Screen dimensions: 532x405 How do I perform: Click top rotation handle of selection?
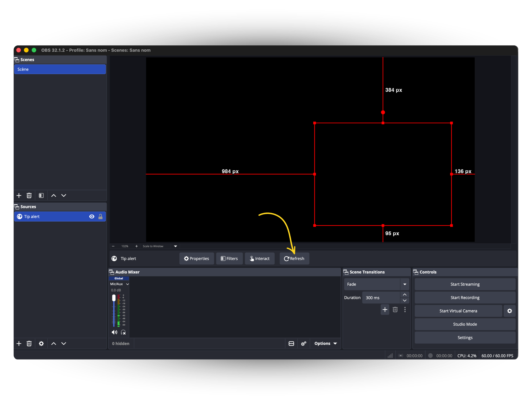tap(383, 112)
